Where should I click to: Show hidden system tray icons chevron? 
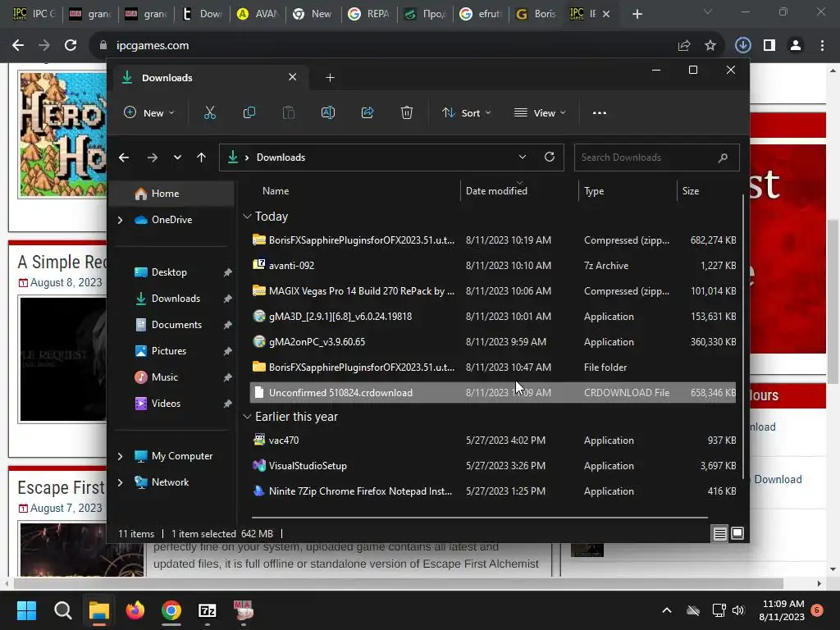tap(667, 610)
